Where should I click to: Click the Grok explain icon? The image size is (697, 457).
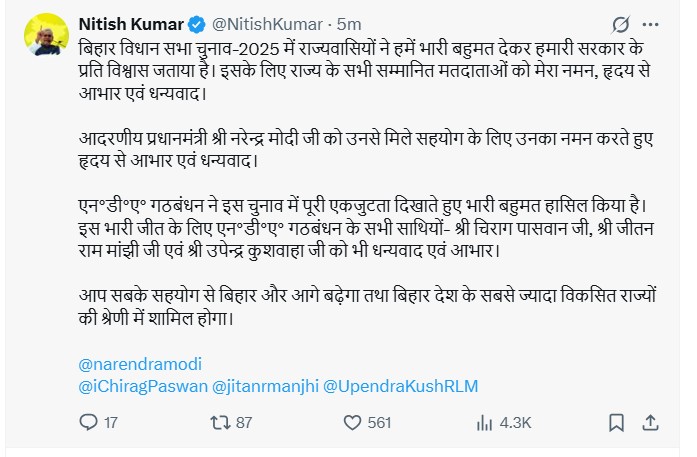pyautogui.click(x=619, y=24)
